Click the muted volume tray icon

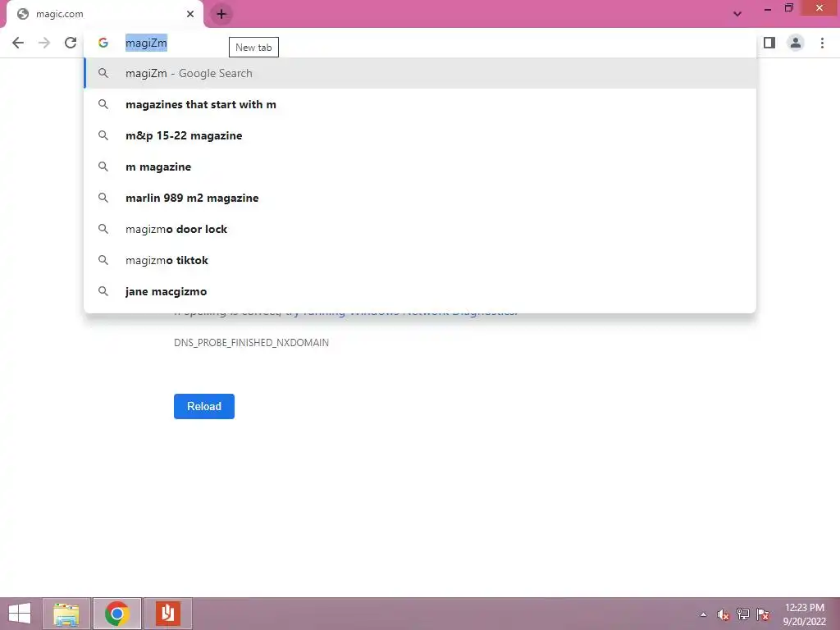click(724, 614)
